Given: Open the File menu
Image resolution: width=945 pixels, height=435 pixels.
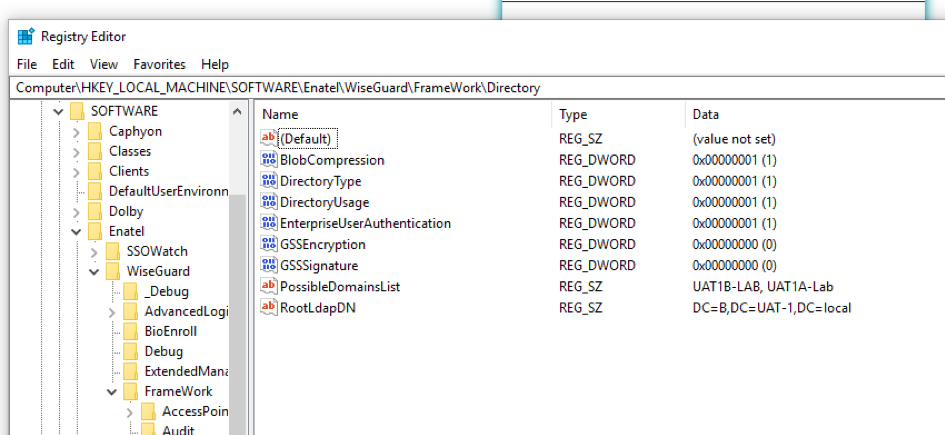Looking at the screenshot, I should click(x=27, y=64).
